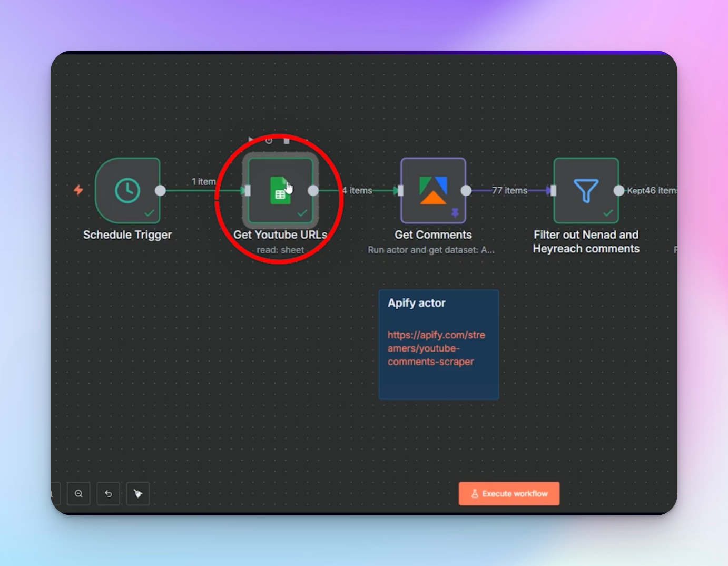Click the 'Get Comments' node label
The width and height of the screenshot is (728, 566).
coord(433,235)
